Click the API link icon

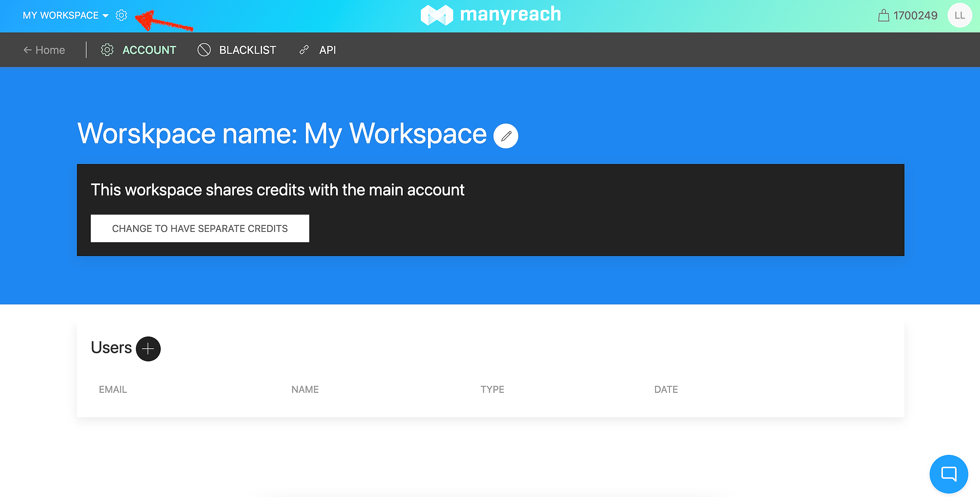[x=304, y=50]
